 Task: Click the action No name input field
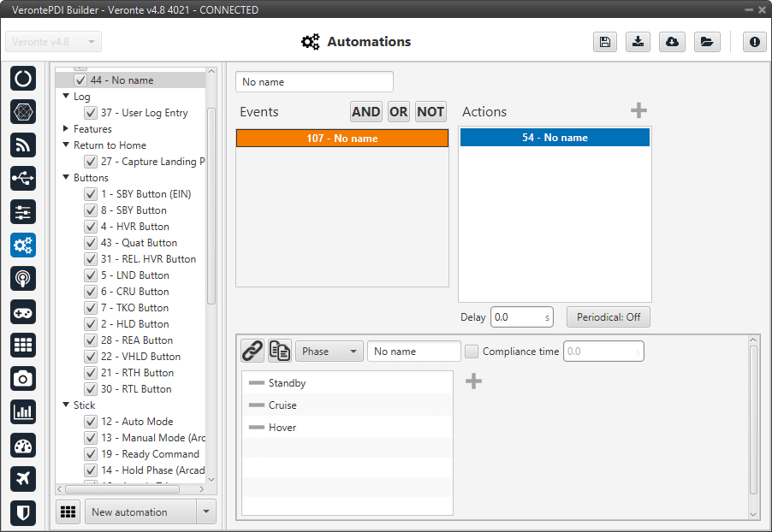tap(414, 352)
